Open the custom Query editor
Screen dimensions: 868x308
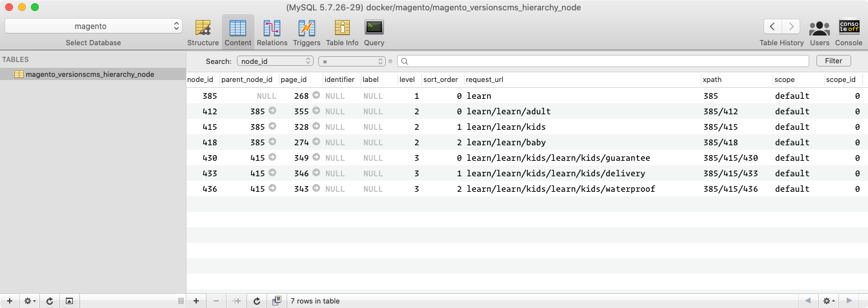coord(374,32)
